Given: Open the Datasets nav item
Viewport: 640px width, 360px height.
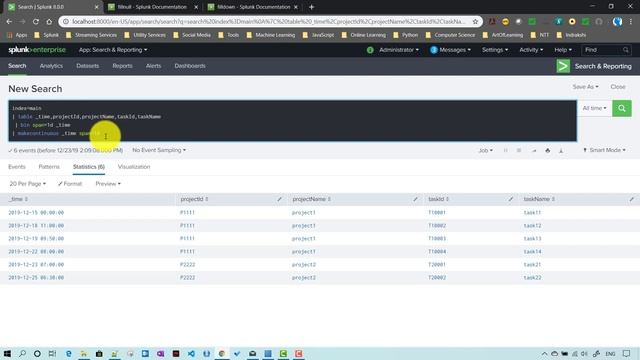Looking at the screenshot, I should [x=87, y=66].
